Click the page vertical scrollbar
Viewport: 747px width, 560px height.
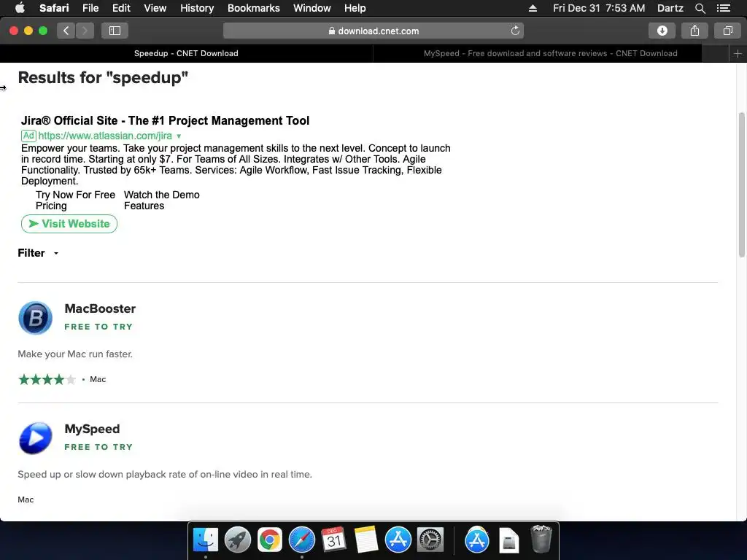coord(742,184)
